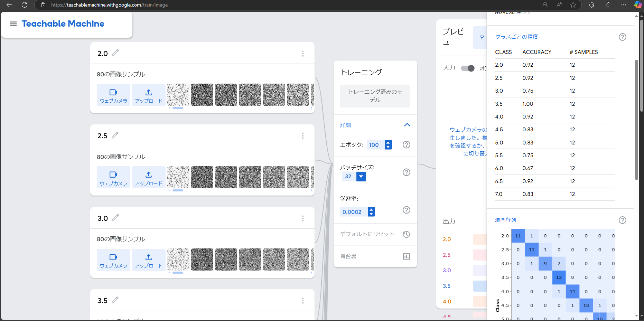Click the class 2.5 samples horizontal scrollbar

pos(178,190)
